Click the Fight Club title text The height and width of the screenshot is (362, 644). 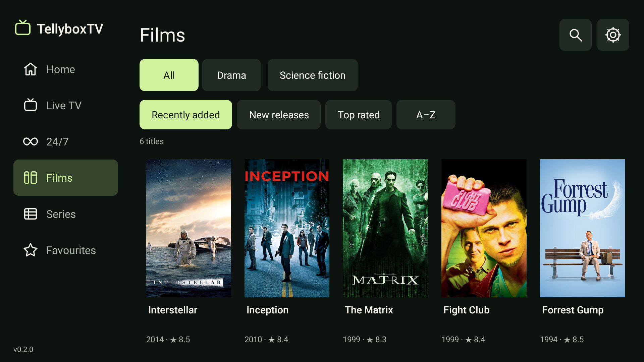[467, 310]
